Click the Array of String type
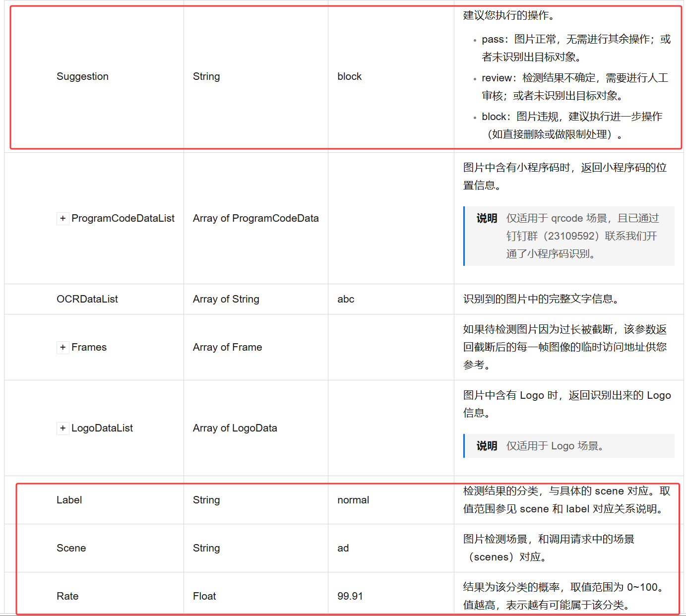 coord(226,299)
